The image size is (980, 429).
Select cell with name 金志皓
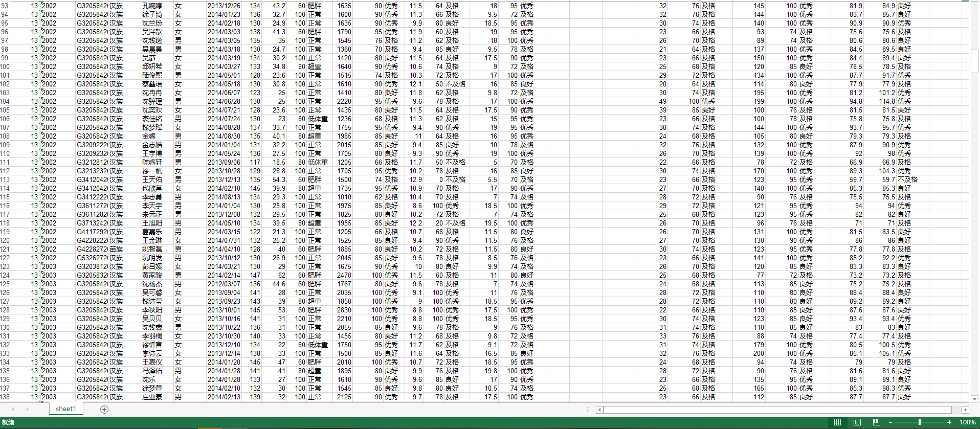[157, 145]
